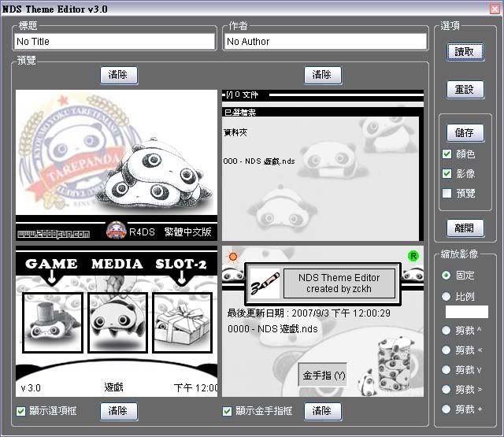
Task: Toggle the 顏色 (color) checkbox
Action: 447,154
